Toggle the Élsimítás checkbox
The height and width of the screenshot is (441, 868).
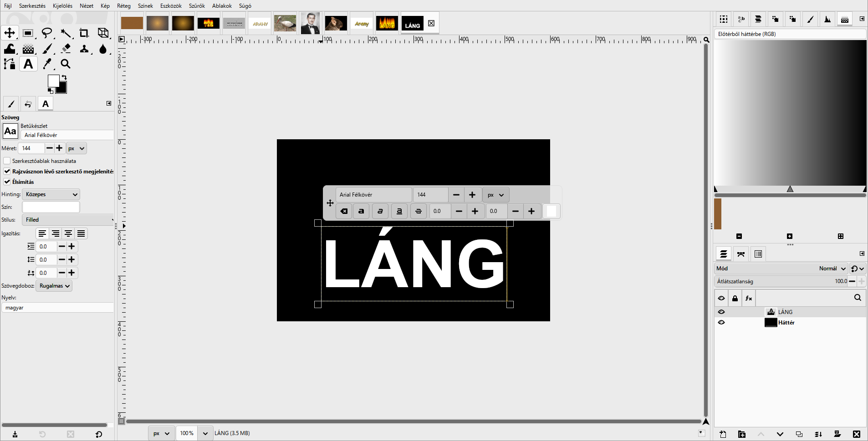point(7,182)
